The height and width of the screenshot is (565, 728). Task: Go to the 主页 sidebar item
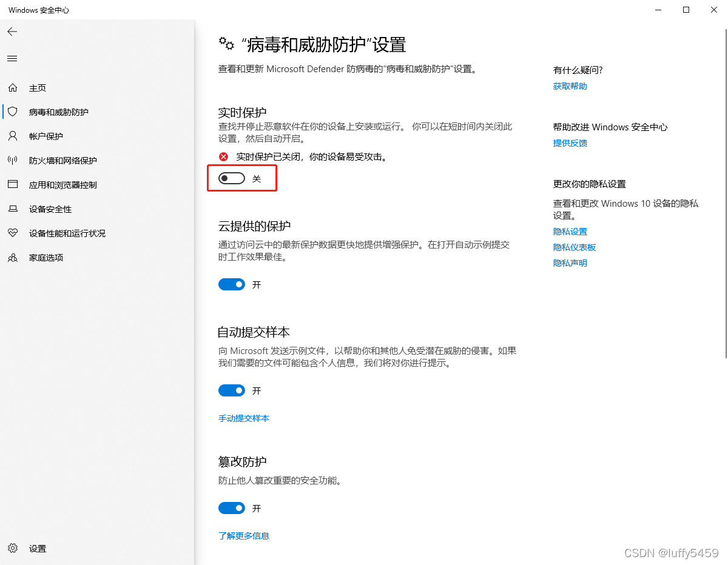[97, 88]
